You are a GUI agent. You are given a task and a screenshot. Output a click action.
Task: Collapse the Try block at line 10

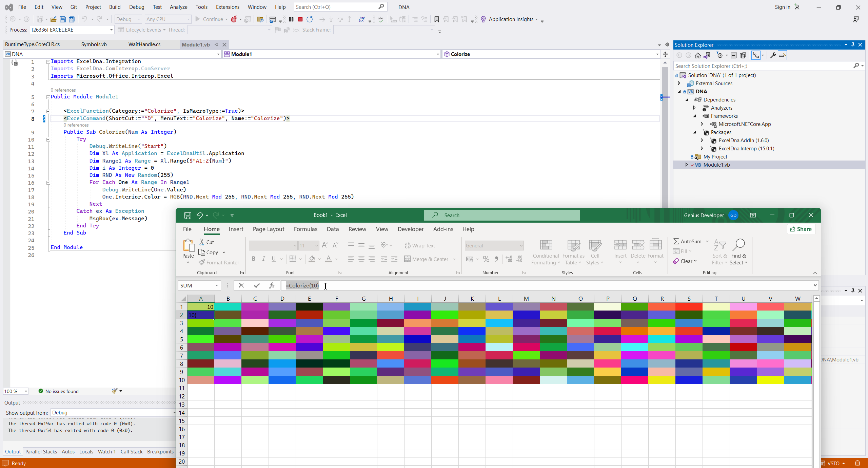[x=48, y=139]
